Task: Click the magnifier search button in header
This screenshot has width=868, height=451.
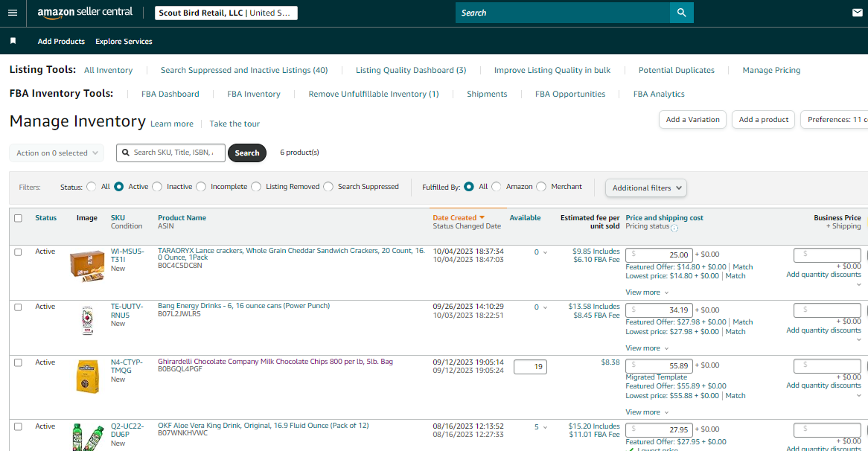Action: pyautogui.click(x=681, y=13)
